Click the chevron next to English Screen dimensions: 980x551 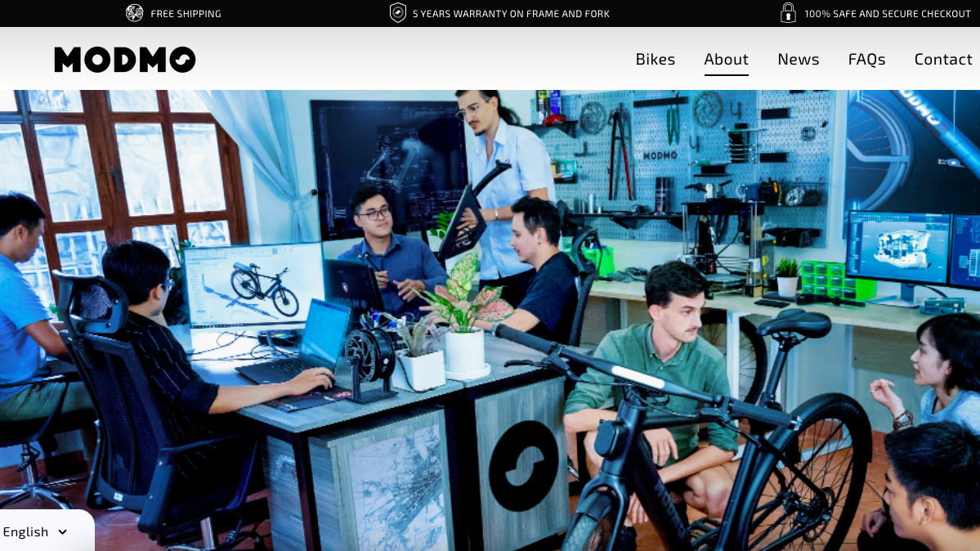tap(63, 531)
